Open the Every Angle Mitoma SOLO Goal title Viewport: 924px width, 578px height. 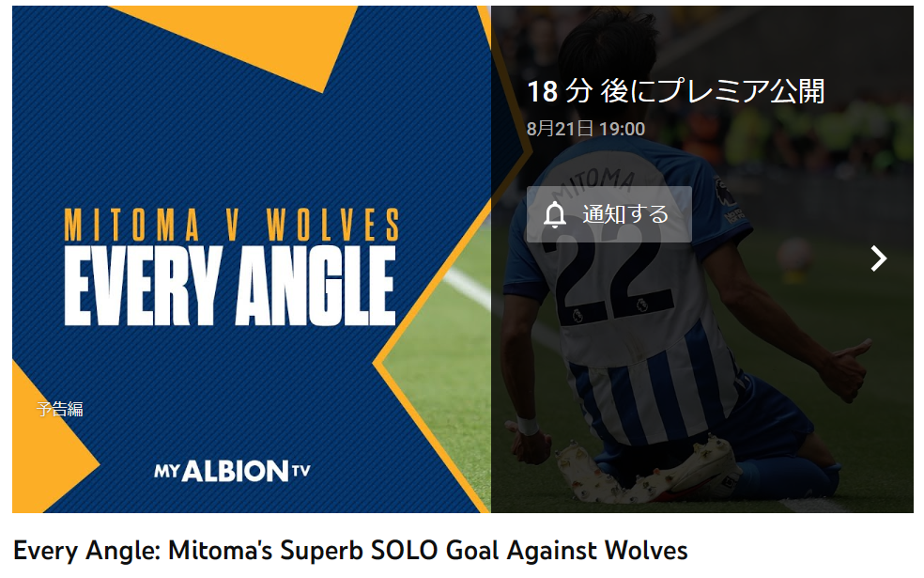pyautogui.click(x=350, y=551)
